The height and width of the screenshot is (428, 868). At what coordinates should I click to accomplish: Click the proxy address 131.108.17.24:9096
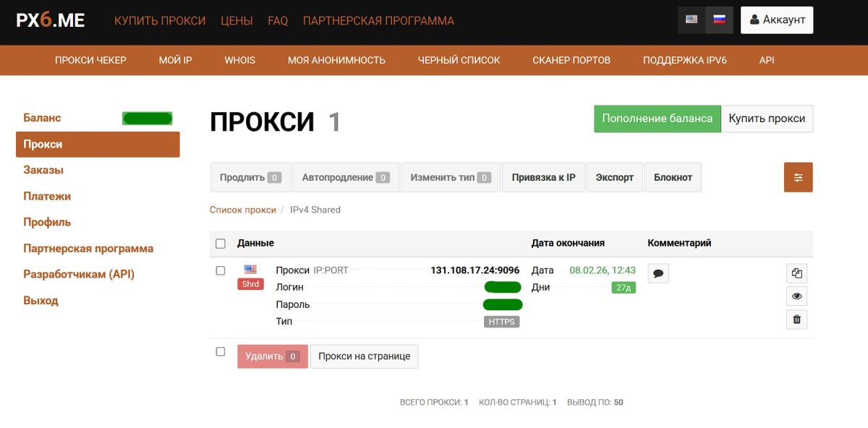click(475, 270)
